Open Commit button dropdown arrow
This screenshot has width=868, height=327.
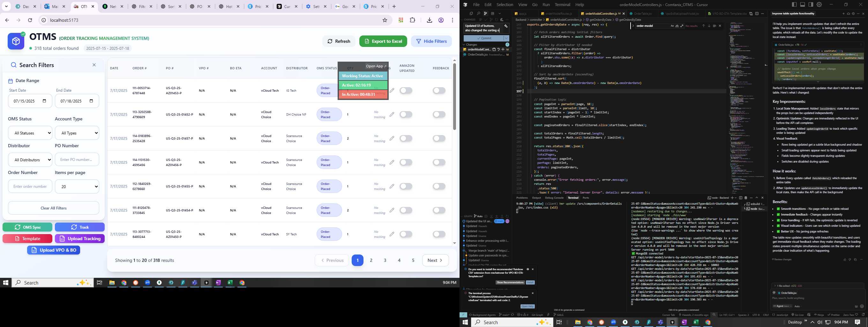click(506, 38)
